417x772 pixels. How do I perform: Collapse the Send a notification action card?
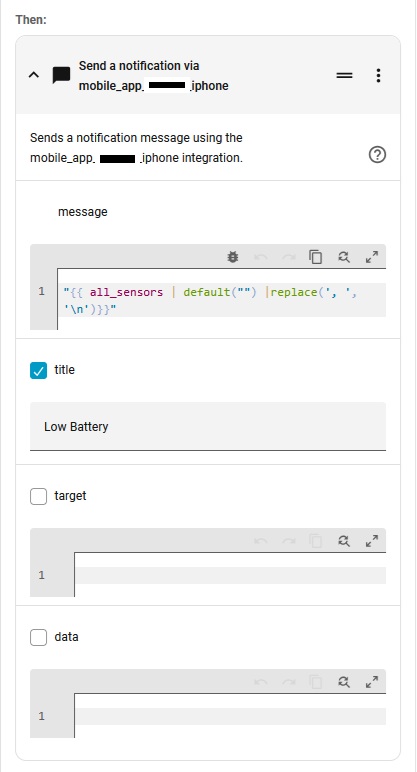click(33, 75)
